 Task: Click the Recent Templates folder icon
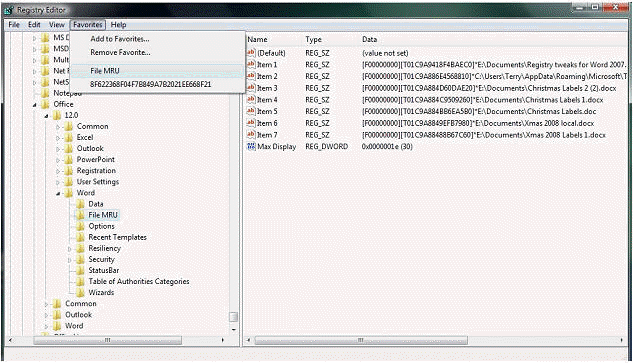coord(80,237)
